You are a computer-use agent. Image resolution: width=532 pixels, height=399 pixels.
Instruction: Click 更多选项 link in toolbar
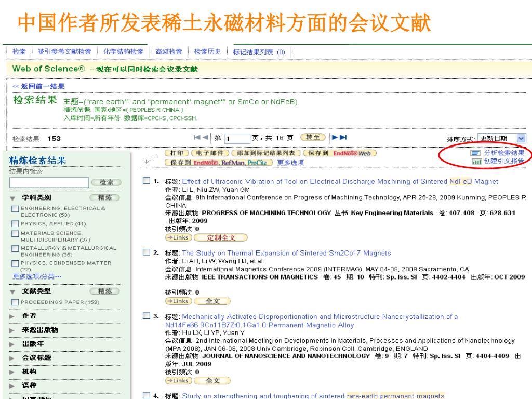(x=290, y=163)
